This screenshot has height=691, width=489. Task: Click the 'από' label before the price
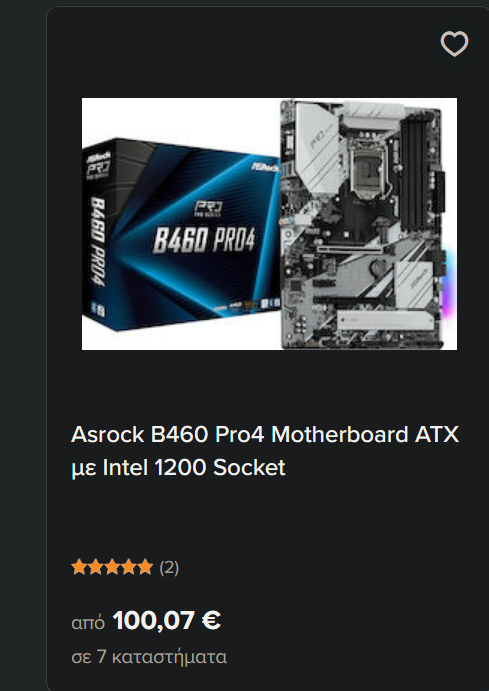pyautogui.click(x=88, y=623)
